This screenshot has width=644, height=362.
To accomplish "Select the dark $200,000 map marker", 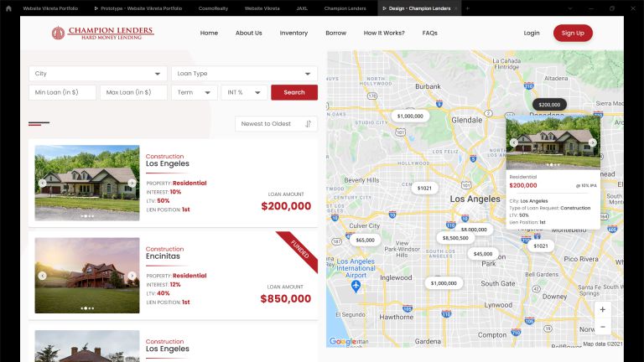I will coord(549,105).
